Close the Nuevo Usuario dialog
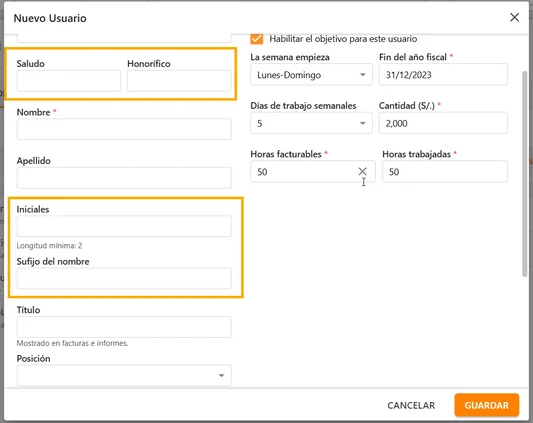This screenshot has height=423, width=533. click(x=514, y=17)
